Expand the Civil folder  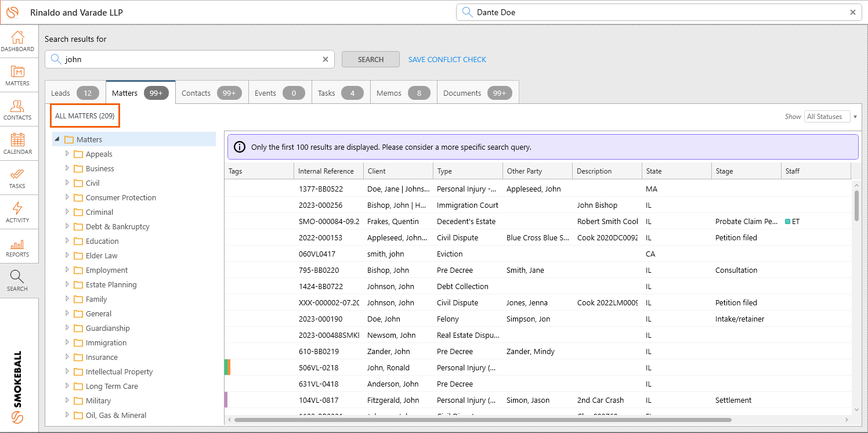67,183
